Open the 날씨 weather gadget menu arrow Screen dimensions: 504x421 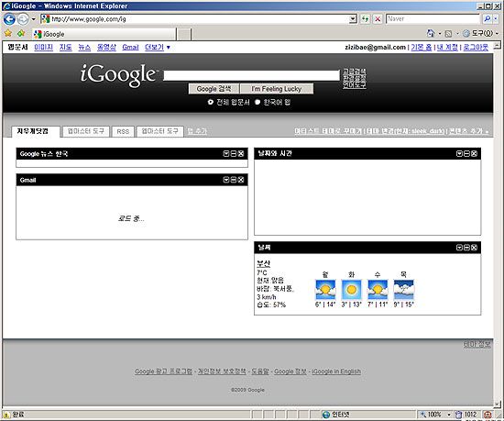point(459,248)
